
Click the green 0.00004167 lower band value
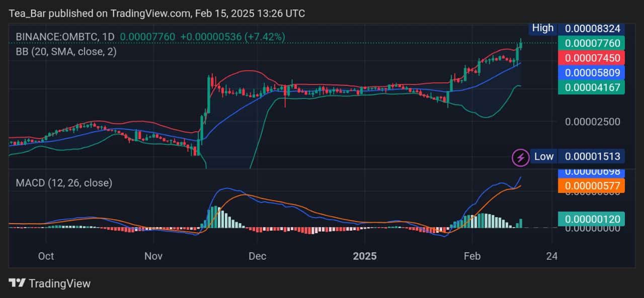(x=592, y=87)
